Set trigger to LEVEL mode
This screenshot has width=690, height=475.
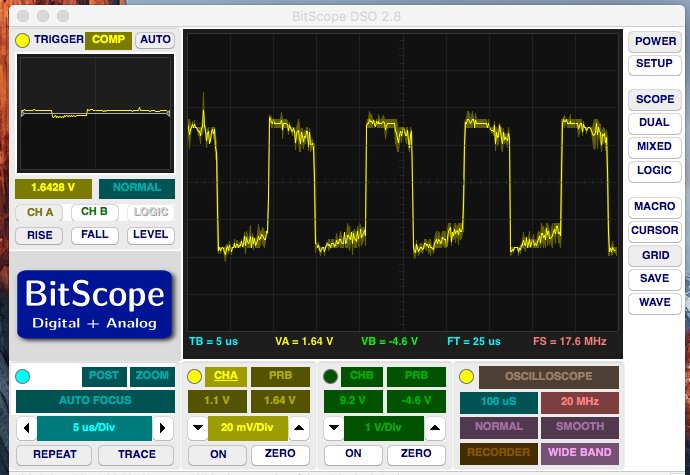tap(151, 235)
